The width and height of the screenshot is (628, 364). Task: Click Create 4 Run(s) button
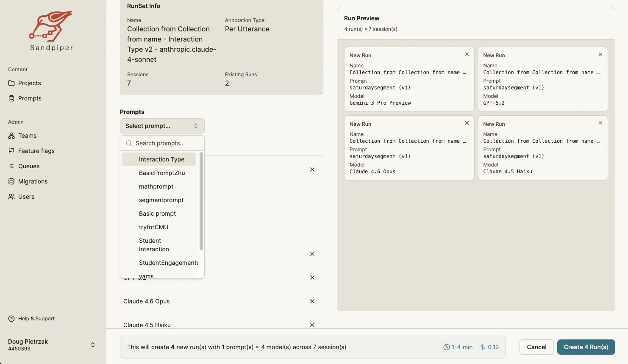[586, 347]
